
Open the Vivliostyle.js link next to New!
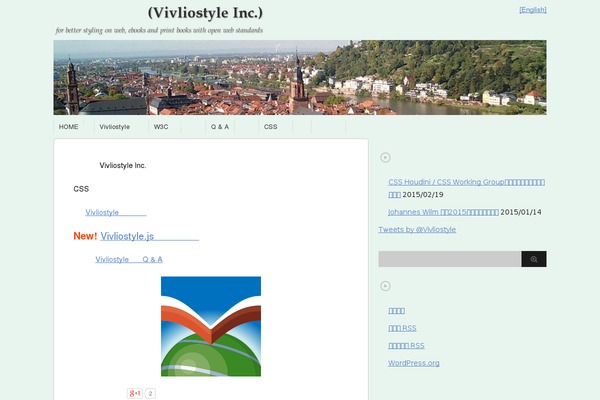150,236
